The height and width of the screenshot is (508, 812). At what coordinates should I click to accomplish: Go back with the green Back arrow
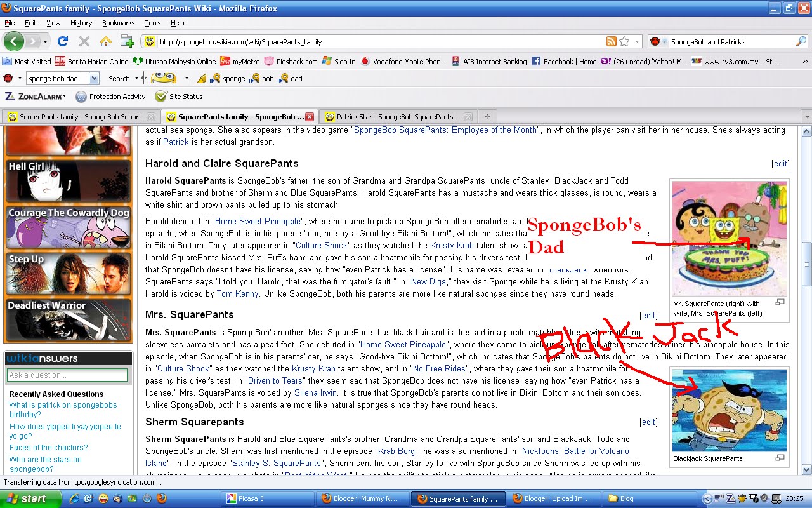click(x=13, y=41)
